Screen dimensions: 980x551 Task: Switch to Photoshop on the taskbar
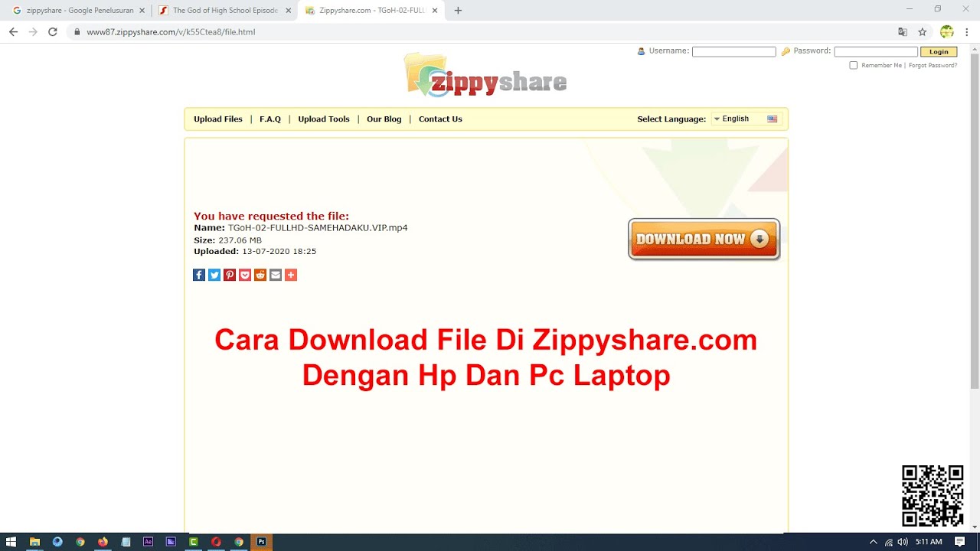tap(262, 542)
